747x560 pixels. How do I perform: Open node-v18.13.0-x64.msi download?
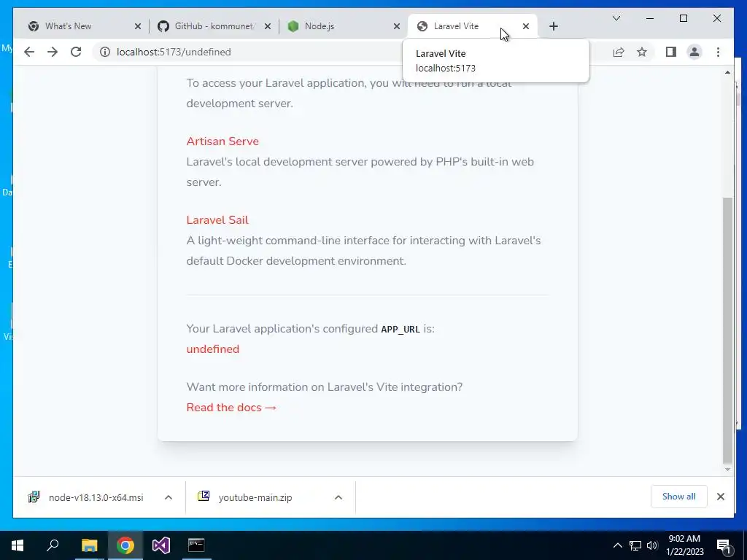tap(96, 497)
